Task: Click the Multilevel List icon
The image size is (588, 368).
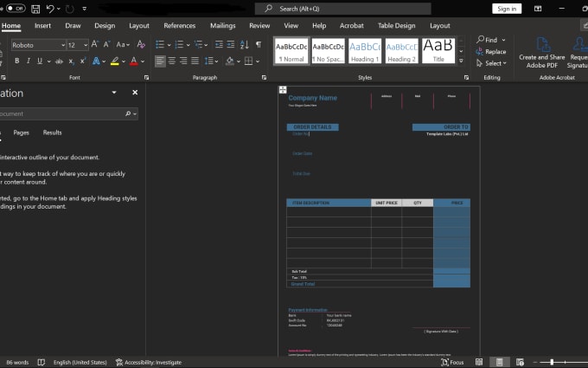Action: pyautogui.click(x=198, y=45)
